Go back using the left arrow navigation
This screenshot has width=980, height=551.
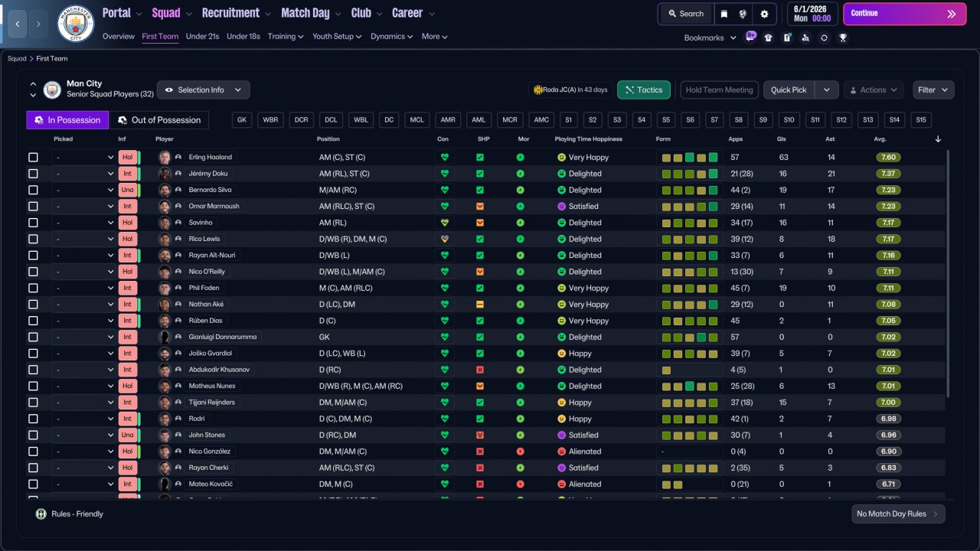17,24
